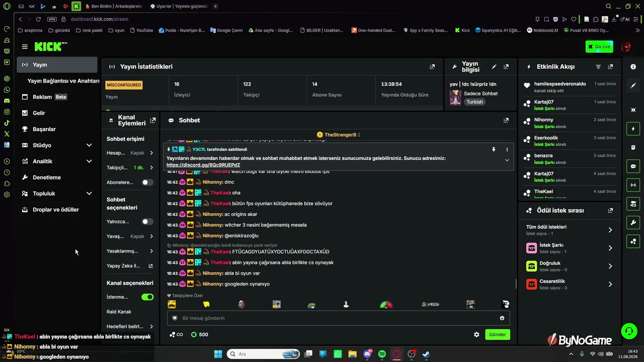Screen dimensions: 644x362
Task: Pop out the Etkinlik Akışı panel
Action: [610, 66]
